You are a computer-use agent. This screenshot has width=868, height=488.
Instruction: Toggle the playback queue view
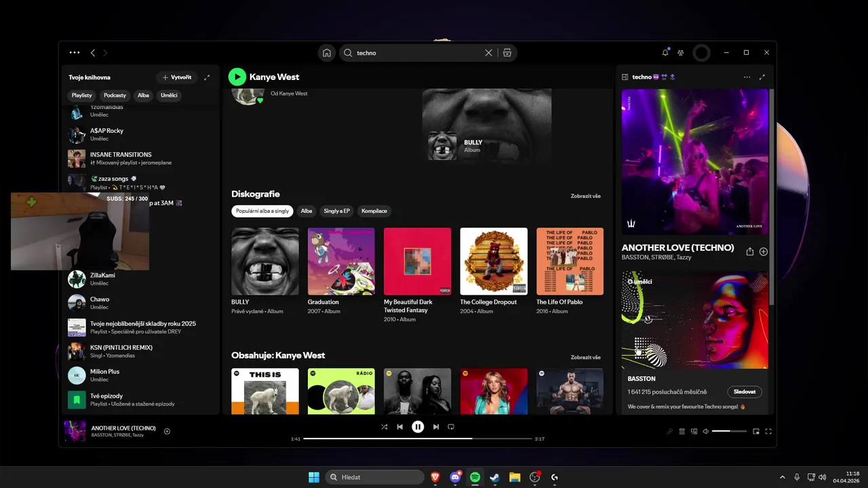tap(682, 431)
